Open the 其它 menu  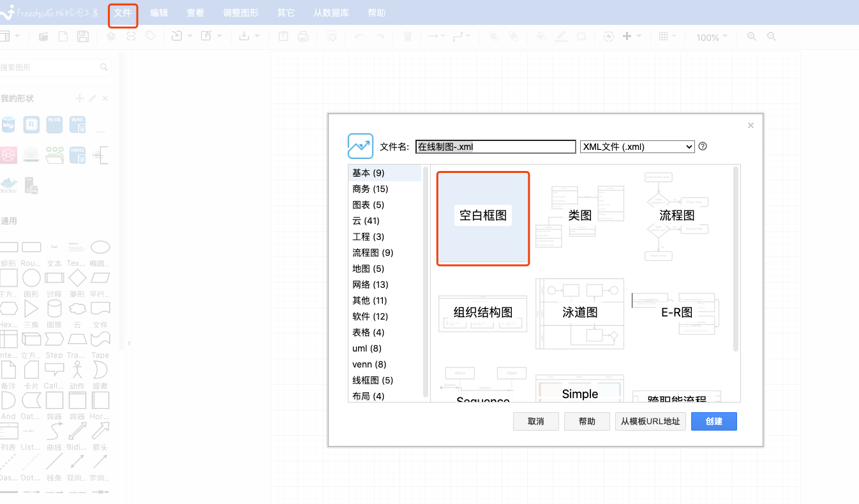tap(286, 13)
